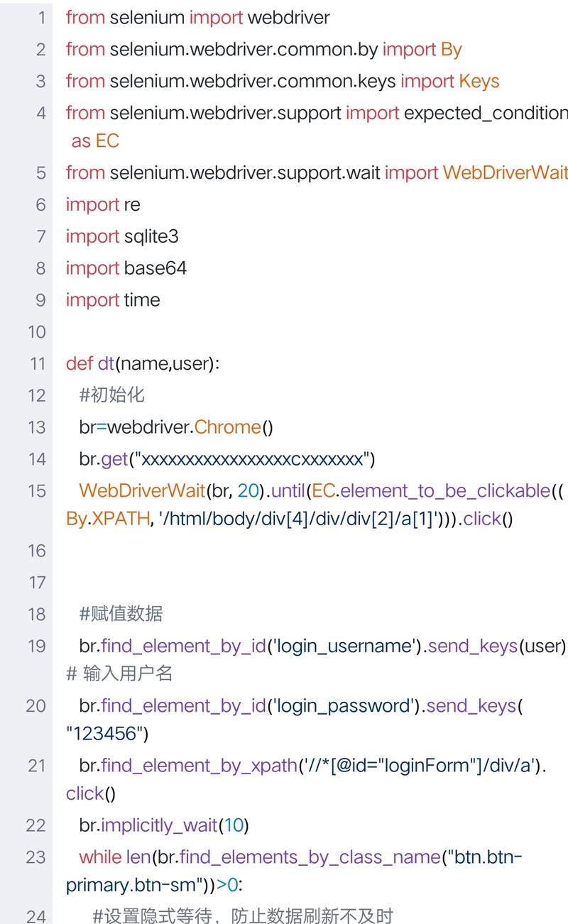Click line number 15 in gutter
Image resolution: width=568 pixels, height=924 pixels.
(37, 490)
